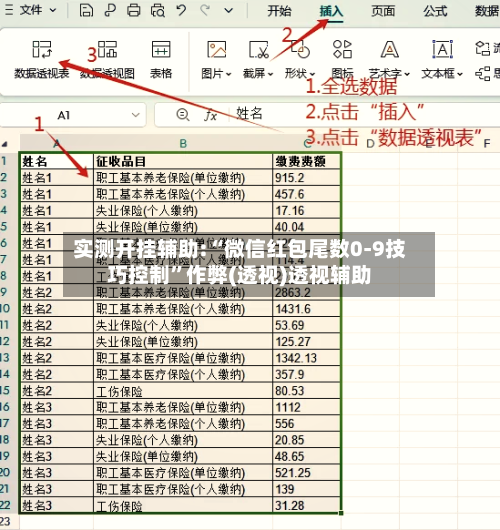The height and width of the screenshot is (530, 500).
Task: Click the Name Box showing A1
Action: tap(73, 115)
